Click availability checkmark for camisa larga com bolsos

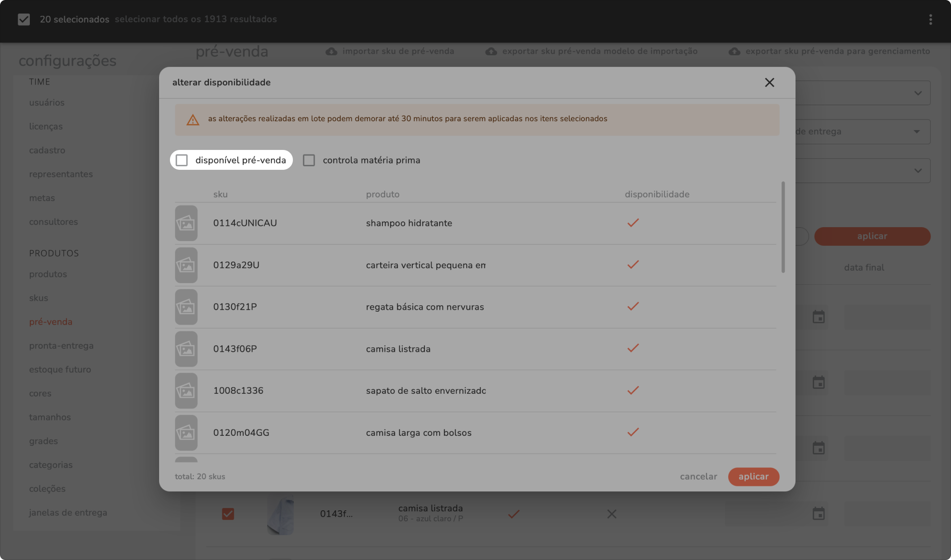[x=633, y=432]
